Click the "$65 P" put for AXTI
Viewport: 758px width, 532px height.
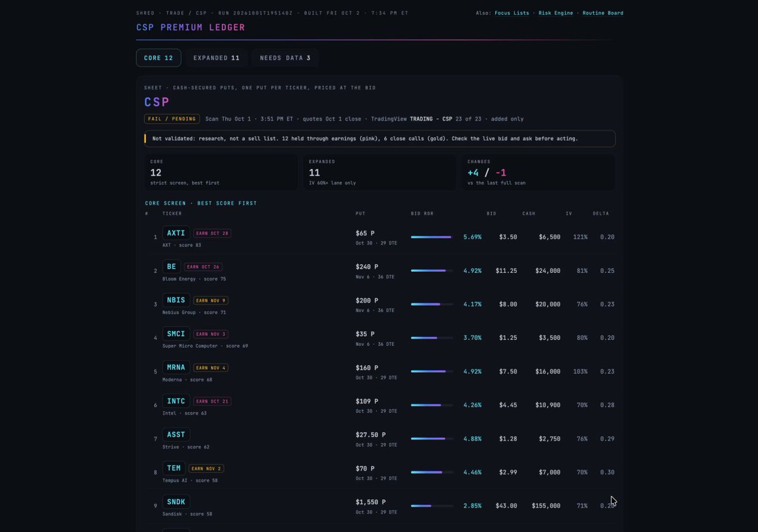click(x=366, y=233)
